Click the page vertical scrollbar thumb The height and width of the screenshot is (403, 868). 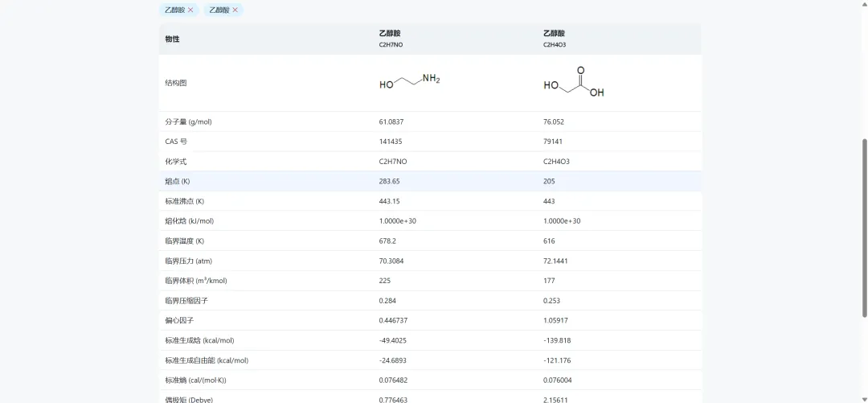(x=865, y=228)
